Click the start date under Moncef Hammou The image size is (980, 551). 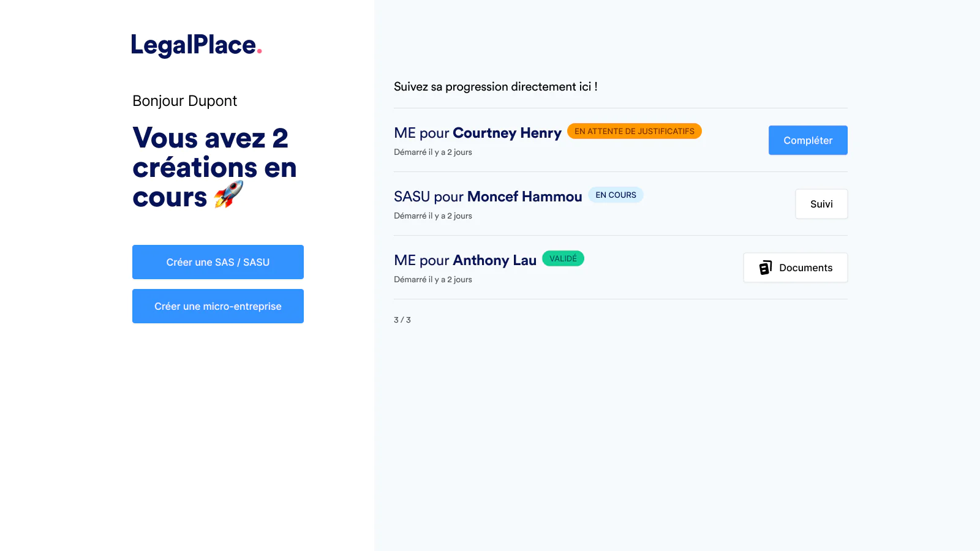tap(432, 216)
